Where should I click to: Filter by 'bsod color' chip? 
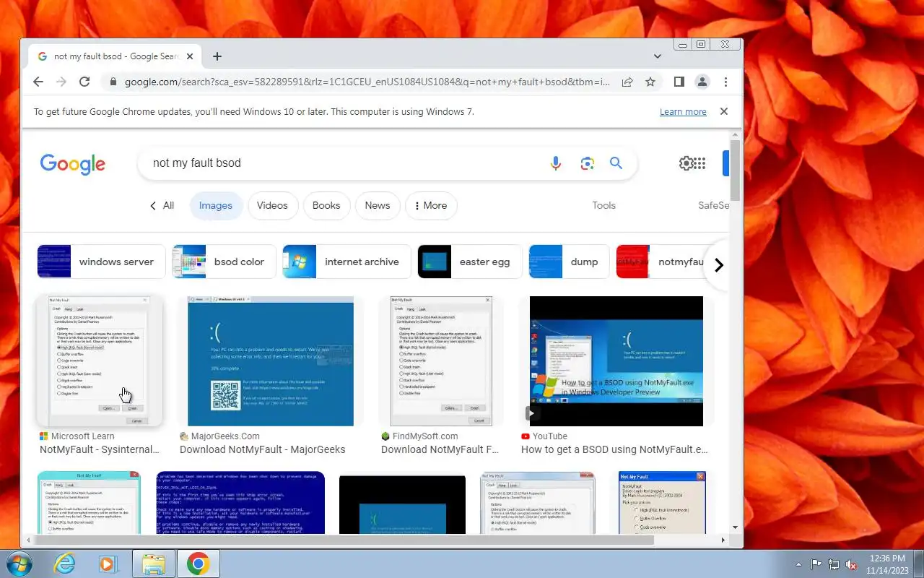pos(224,262)
